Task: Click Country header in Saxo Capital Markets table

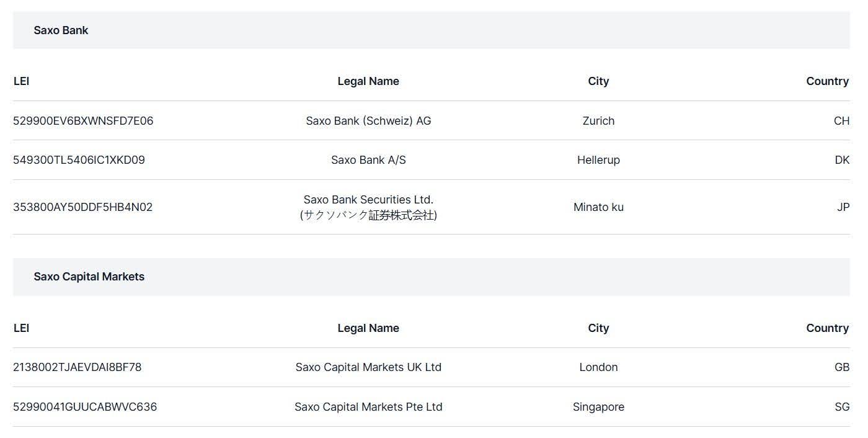Action: coord(827,328)
